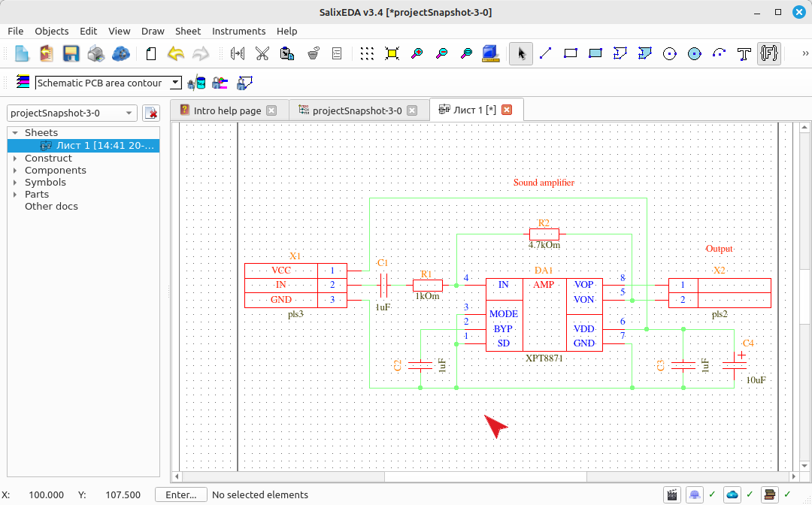Click the cloud status bar button

(x=732, y=495)
